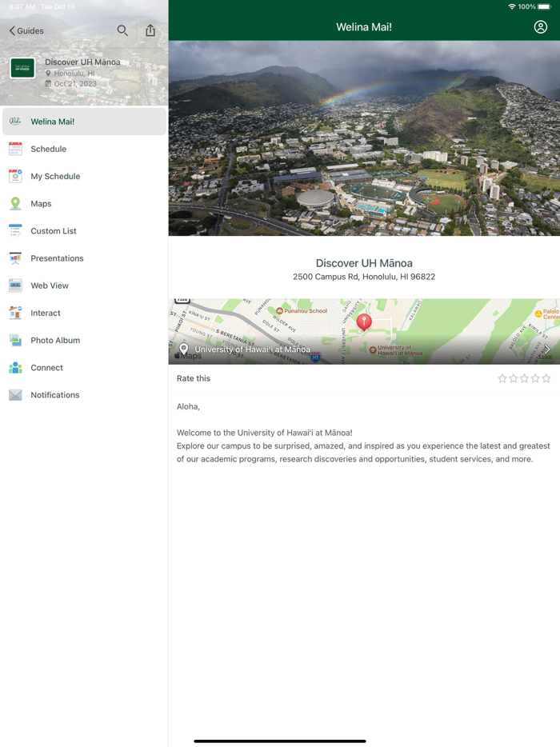The height and width of the screenshot is (747, 560).
Task: Open the Presentations menu item
Action: 84,258
